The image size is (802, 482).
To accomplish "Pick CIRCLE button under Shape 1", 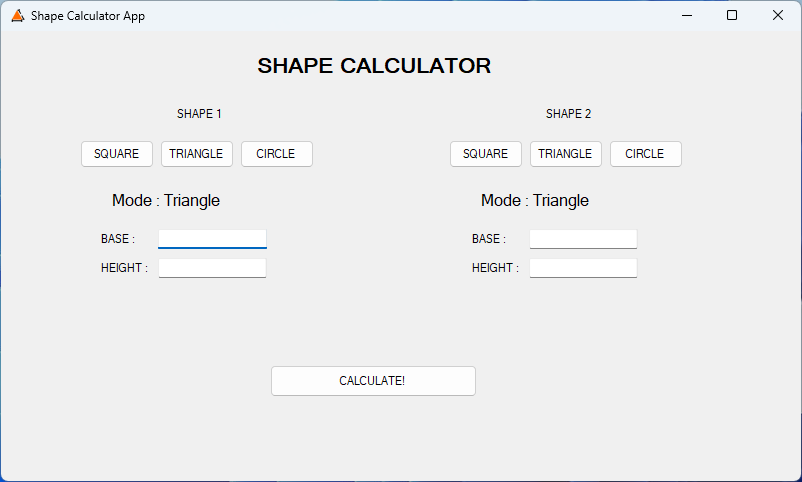I will coord(277,154).
